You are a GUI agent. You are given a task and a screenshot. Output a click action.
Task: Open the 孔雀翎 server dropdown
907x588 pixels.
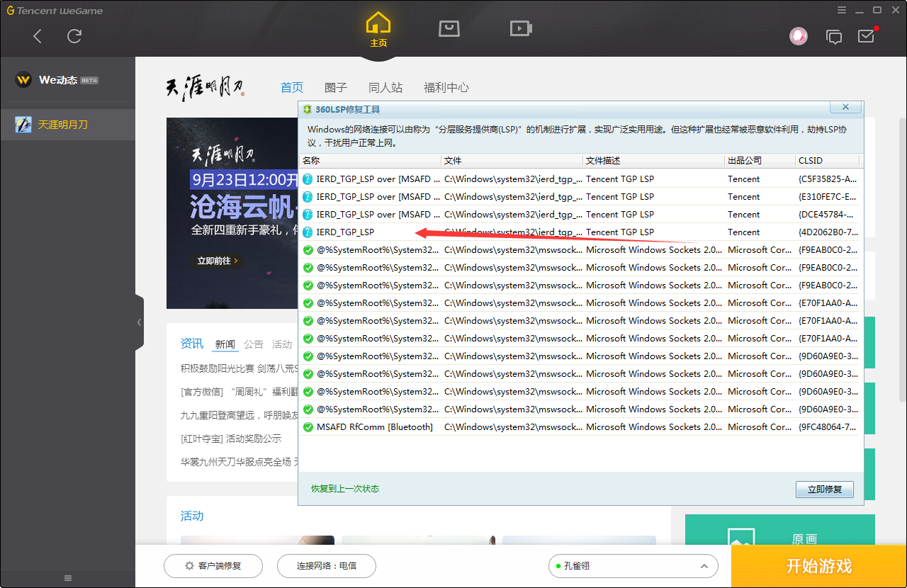click(633, 566)
